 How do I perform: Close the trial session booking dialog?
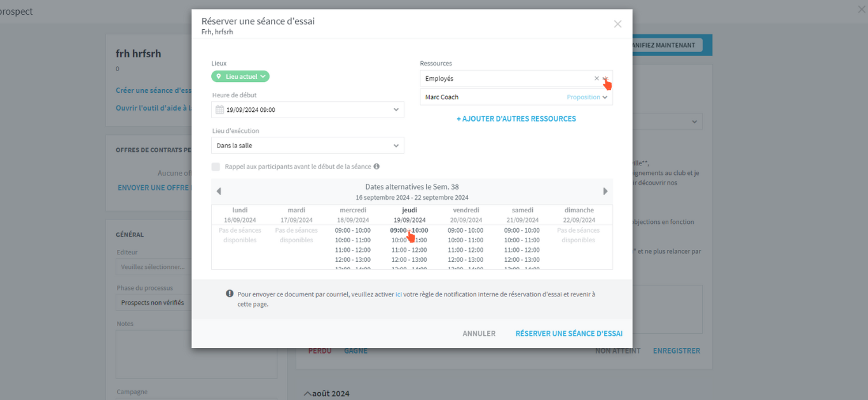pyautogui.click(x=617, y=24)
